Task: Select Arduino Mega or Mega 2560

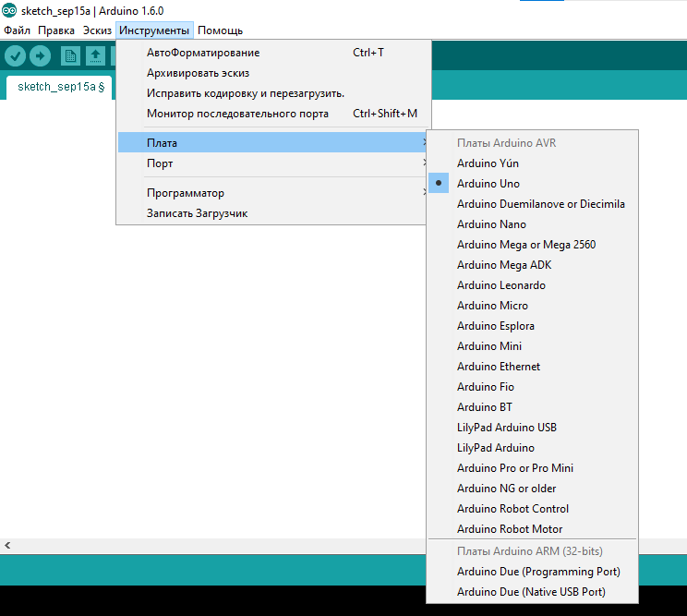Action: point(533,245)
